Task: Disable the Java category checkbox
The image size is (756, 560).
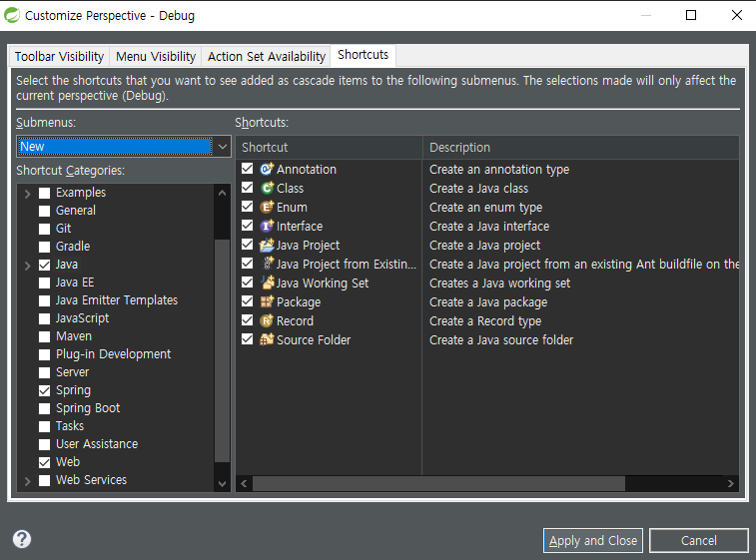Action: point(44,266)
